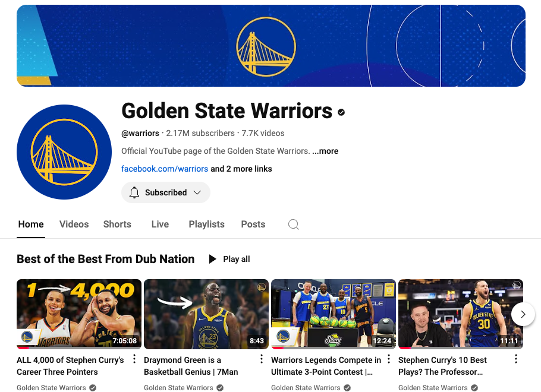This screenshot has height=392, width=541.
Task: Switch to the Shorts tab
Action: pyautogui.click(x=117, y=225)
